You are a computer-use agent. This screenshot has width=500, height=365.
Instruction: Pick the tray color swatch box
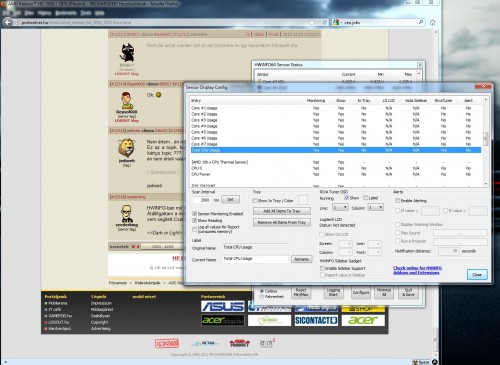point(303,200)
